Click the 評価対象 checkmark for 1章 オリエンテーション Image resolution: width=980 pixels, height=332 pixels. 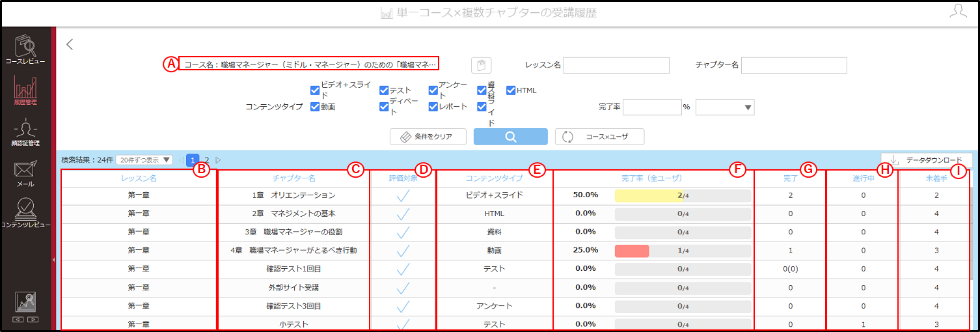point(403,195)
